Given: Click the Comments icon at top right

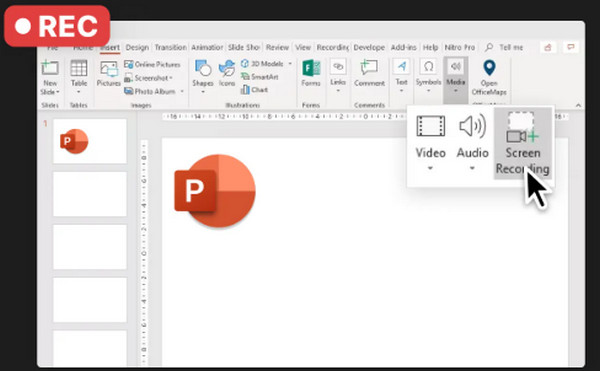Looking at the screenshot, I should (x=571, y=47).
